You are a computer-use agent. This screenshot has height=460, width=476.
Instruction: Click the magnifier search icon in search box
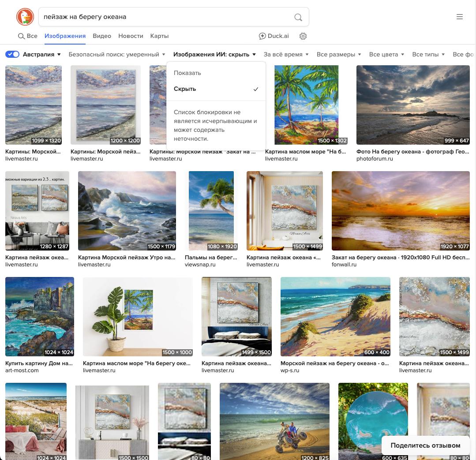coord(298,17)
